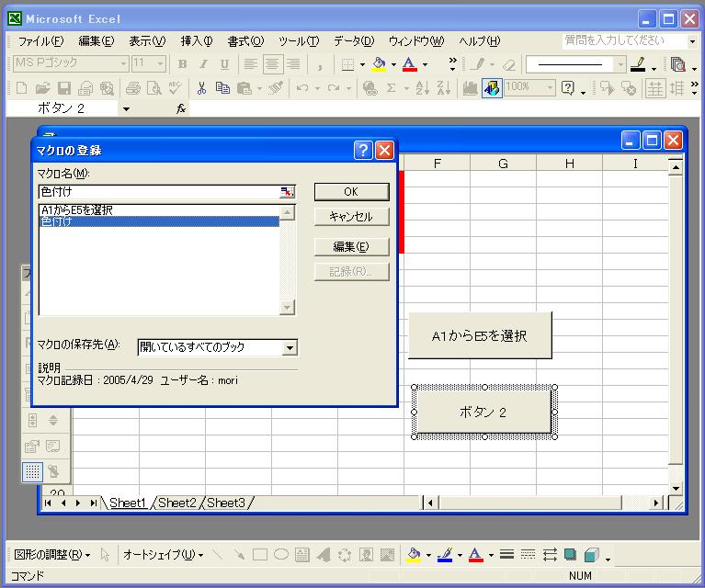Toggle Underline formatting in toolbar
This screenshot has width=705, height=588.
click(x=224, y=64)
